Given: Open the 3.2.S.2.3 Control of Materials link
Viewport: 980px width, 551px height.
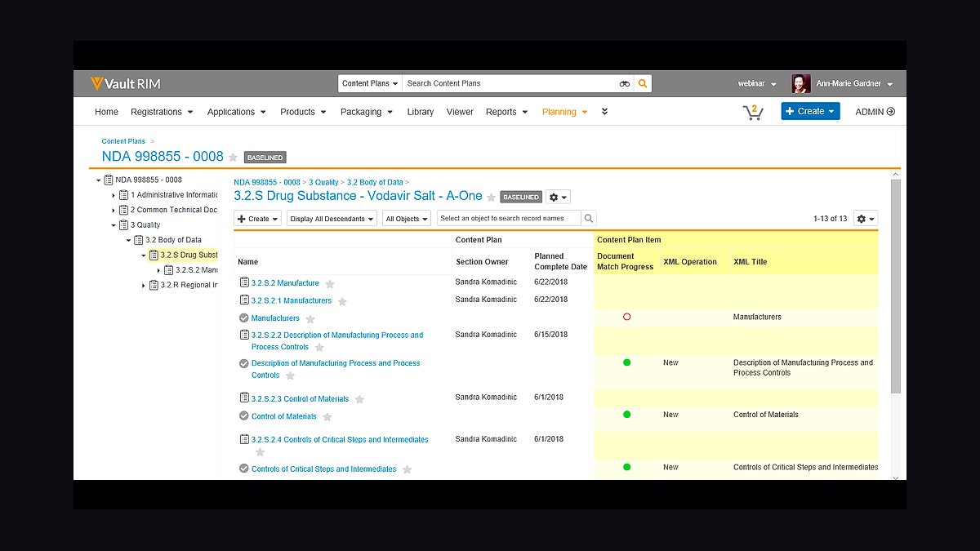Looking at the screenshot, I should click(300, 399).
